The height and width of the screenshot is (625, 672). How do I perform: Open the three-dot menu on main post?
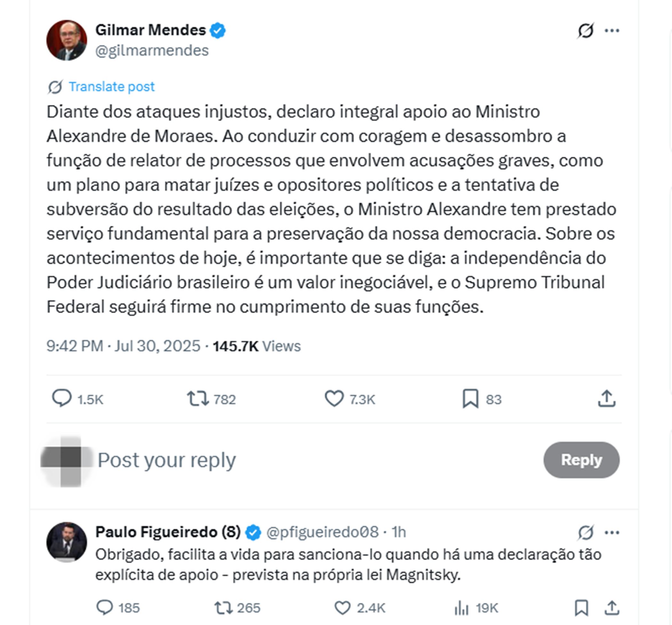point(612,31)
